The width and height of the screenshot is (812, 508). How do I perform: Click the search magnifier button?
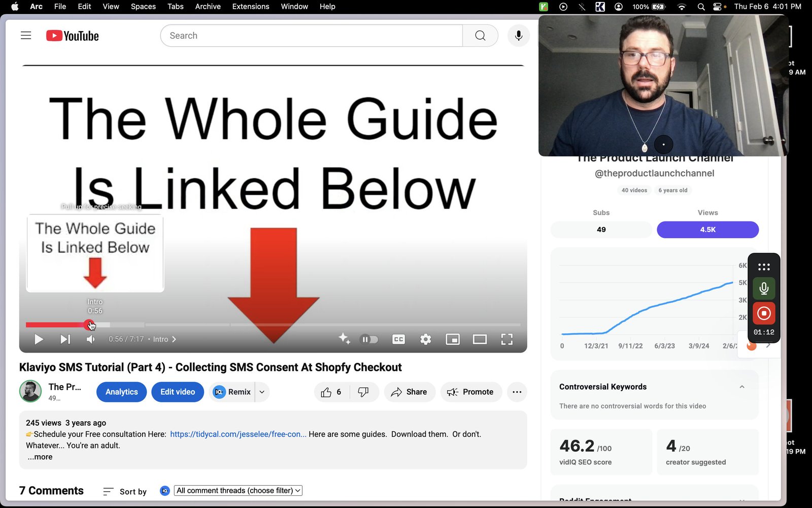[480, 36]
